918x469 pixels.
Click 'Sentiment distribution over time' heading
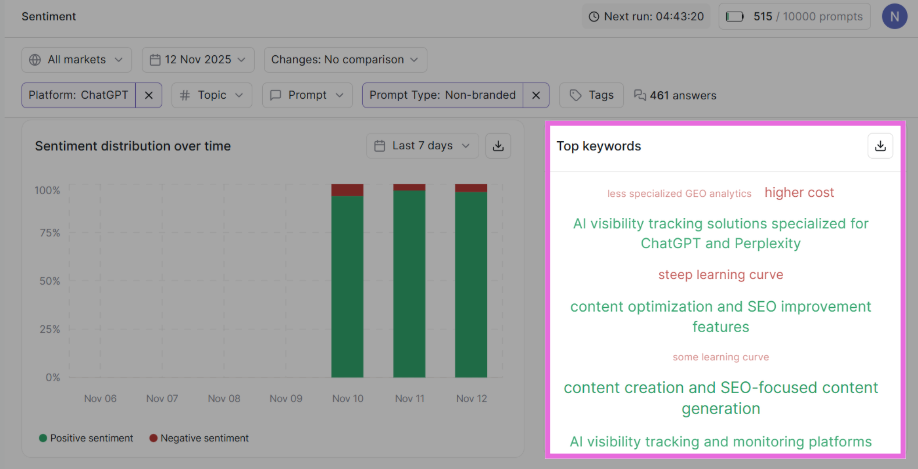click(133, 146)
